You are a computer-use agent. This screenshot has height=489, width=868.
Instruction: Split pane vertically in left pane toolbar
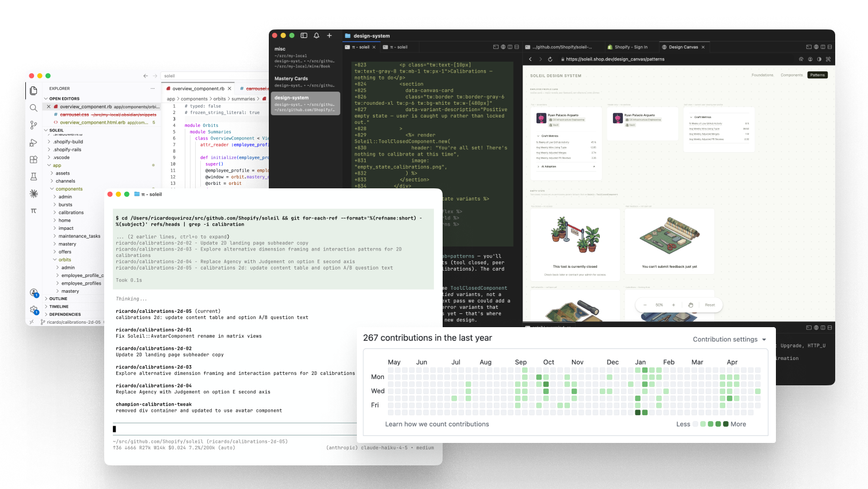[510, 47]
